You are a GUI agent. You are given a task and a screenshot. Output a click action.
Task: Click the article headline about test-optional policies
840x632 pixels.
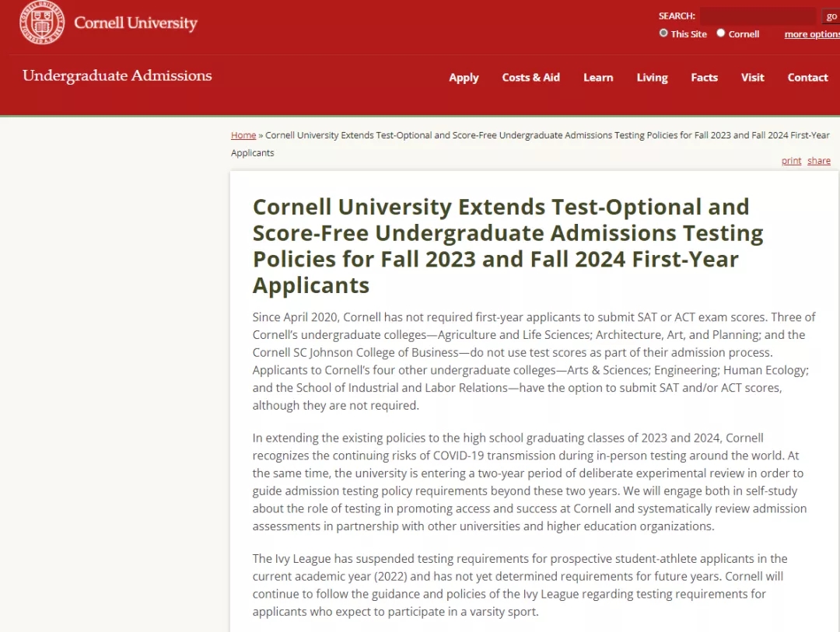[x=508, y=246]
